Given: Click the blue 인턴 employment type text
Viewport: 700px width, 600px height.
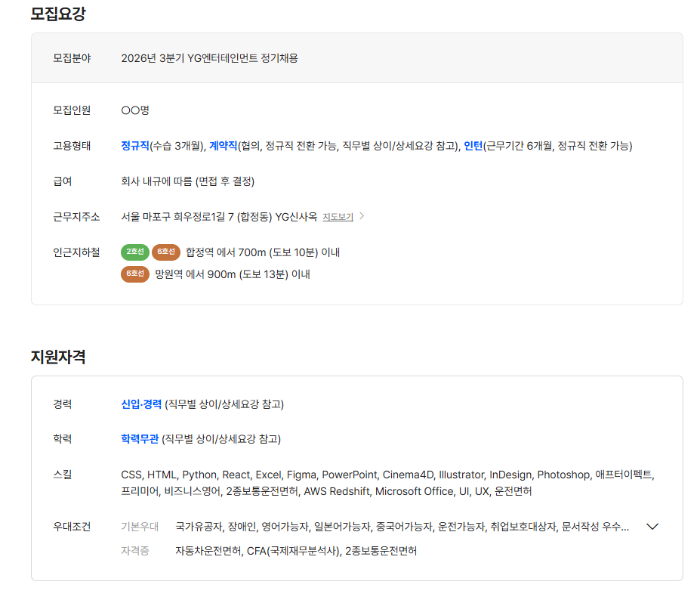Looking at the screenshot, I should pos(473,146).
